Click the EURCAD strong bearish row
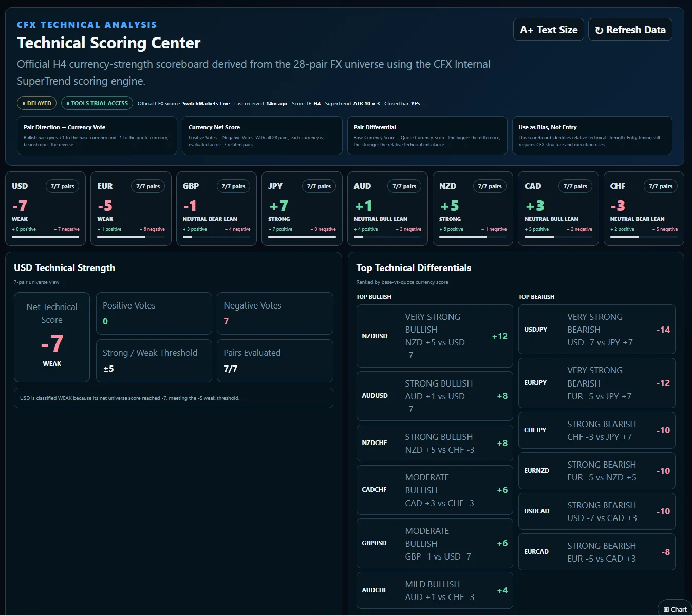 597,552
